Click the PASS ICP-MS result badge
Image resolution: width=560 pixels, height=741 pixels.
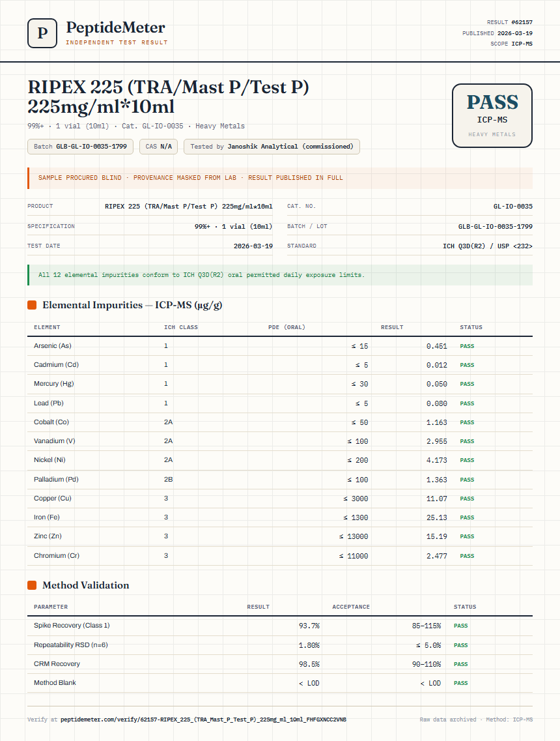[x=492, y=116]
